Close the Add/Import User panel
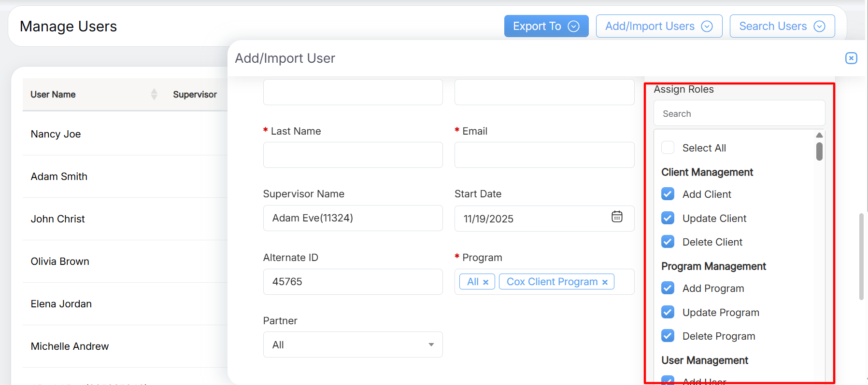 851,58
